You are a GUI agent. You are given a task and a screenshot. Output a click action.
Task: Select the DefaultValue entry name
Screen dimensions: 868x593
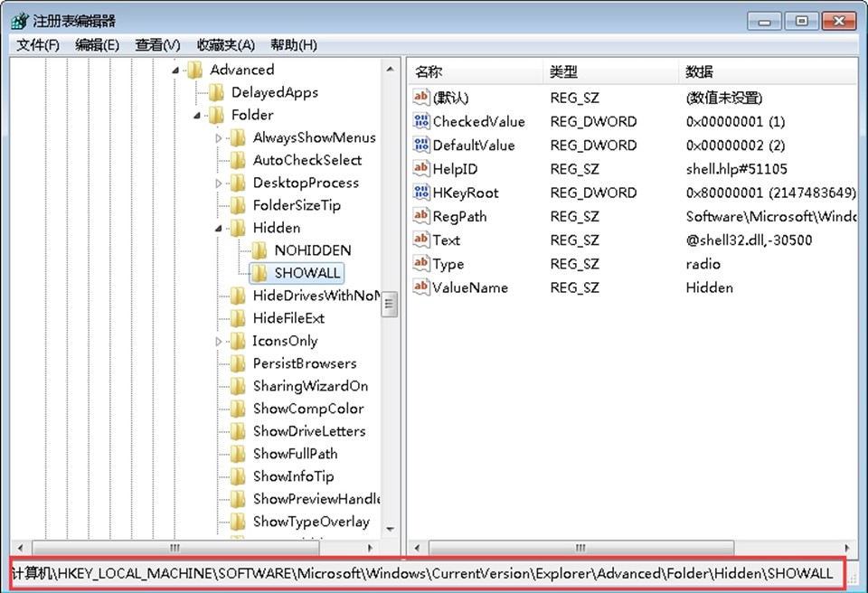pyautogui.click(x=473, y=146)
